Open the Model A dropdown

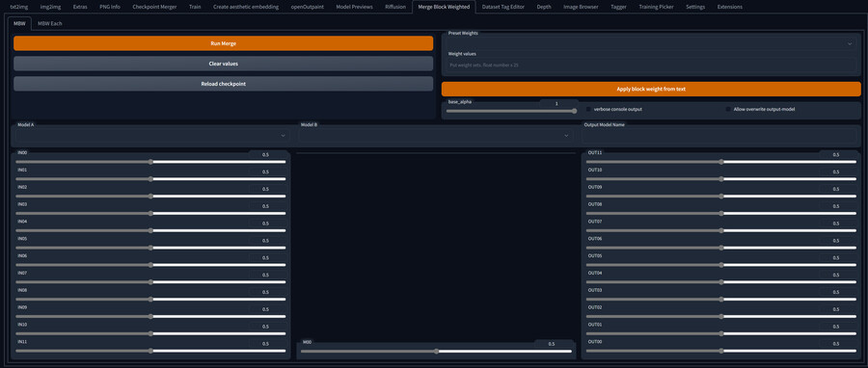(151, 135)
